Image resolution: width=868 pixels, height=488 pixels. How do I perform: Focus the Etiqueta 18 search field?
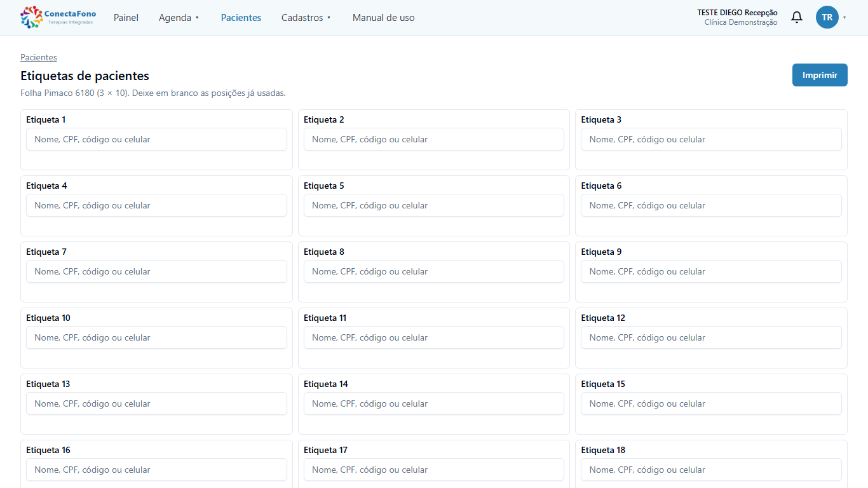pos(711,470)
